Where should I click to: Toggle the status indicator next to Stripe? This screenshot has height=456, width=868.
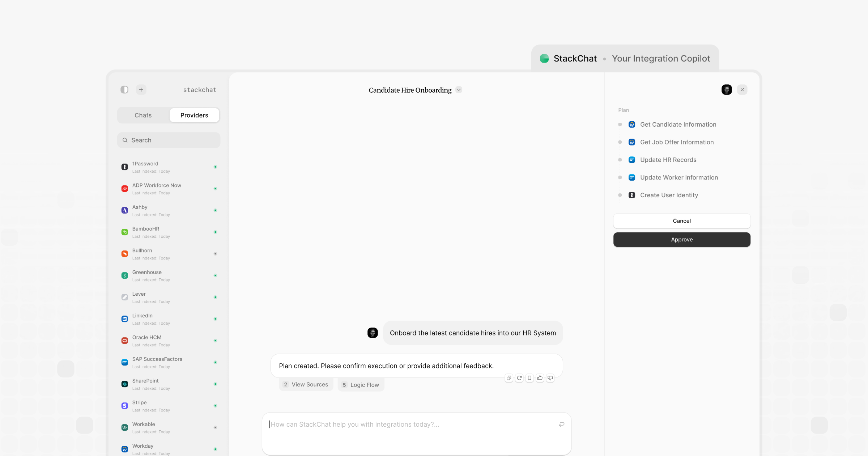pyautogui.click(x=216, y=406)
